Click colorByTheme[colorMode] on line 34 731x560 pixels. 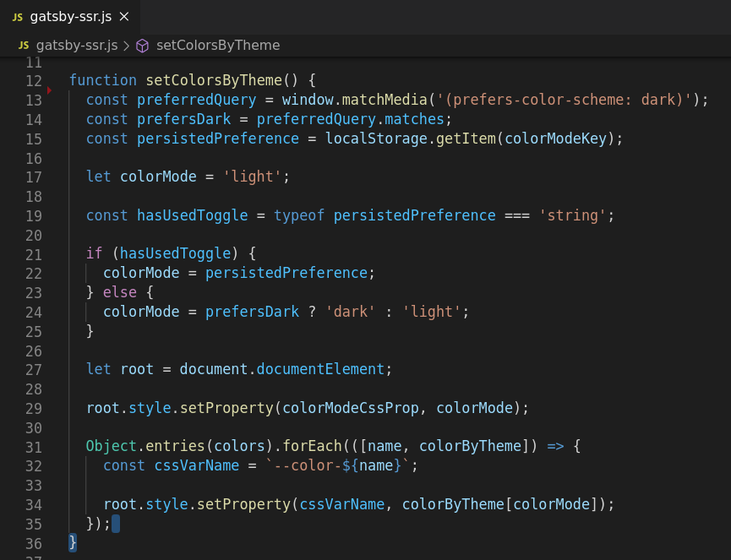pos(500,504)
